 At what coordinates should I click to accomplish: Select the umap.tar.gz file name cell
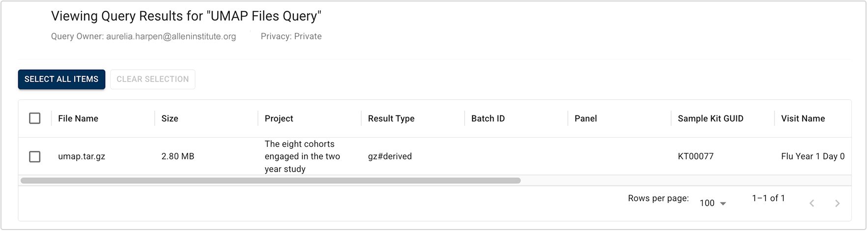(82, 157)
